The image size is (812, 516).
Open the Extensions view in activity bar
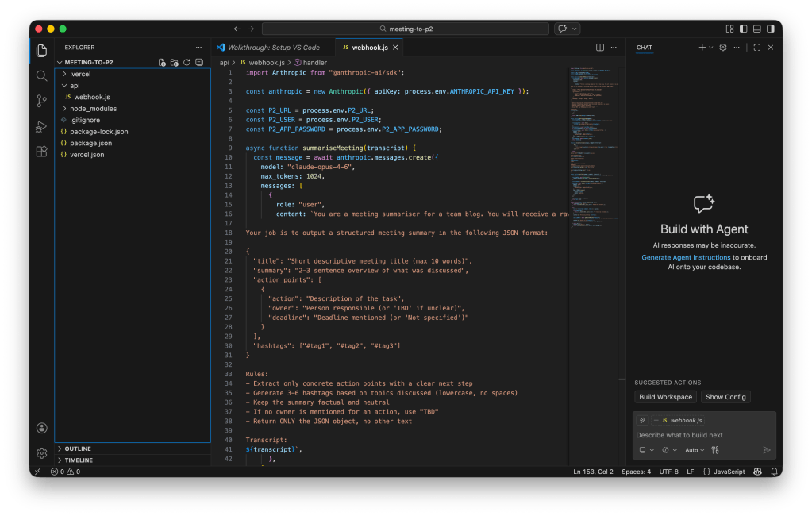pyautogui.click(x=41, y=152)
